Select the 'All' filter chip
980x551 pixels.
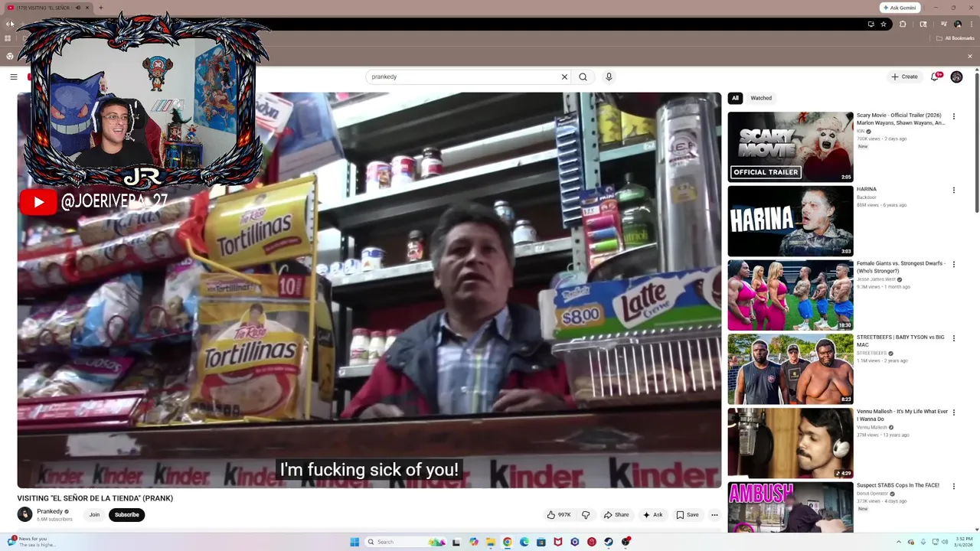tap(735, 98)
